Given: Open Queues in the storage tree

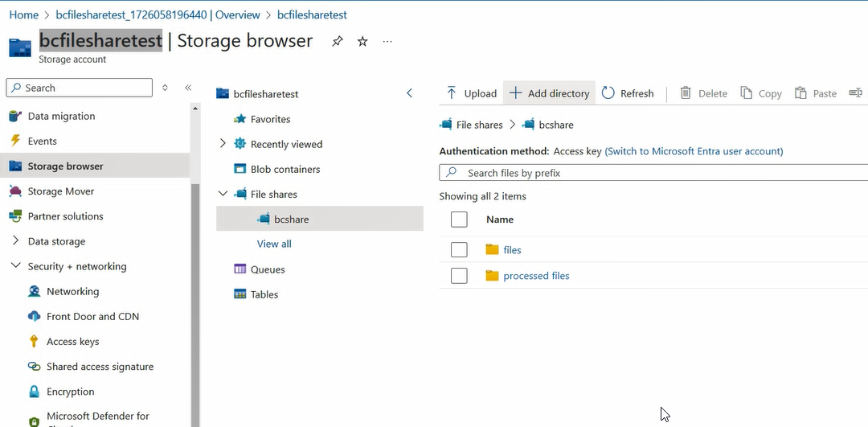Looking at the screenshot, I should click(268, 269).
